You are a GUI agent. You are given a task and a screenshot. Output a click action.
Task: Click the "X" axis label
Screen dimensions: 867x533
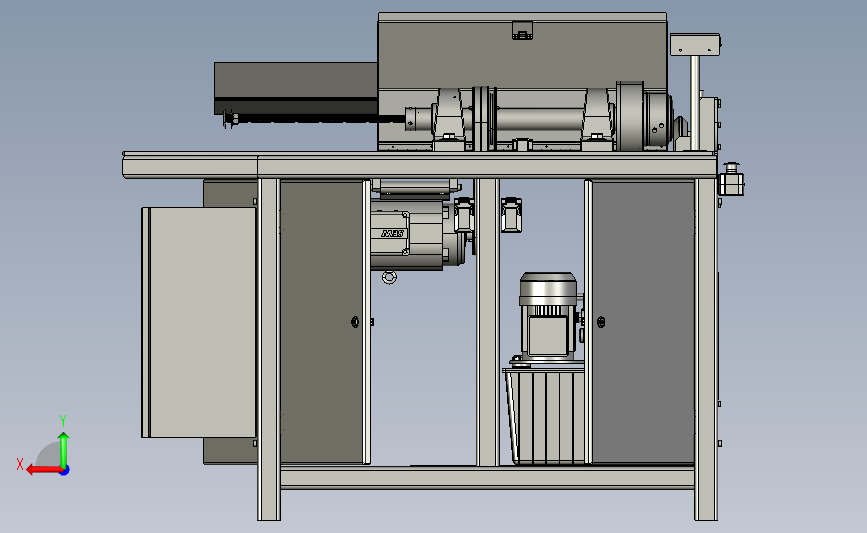pyautogui.click(x=20, y=464)
